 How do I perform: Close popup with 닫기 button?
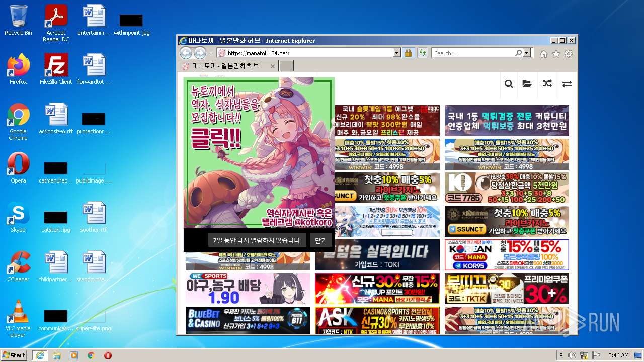[x=321, y=241]
